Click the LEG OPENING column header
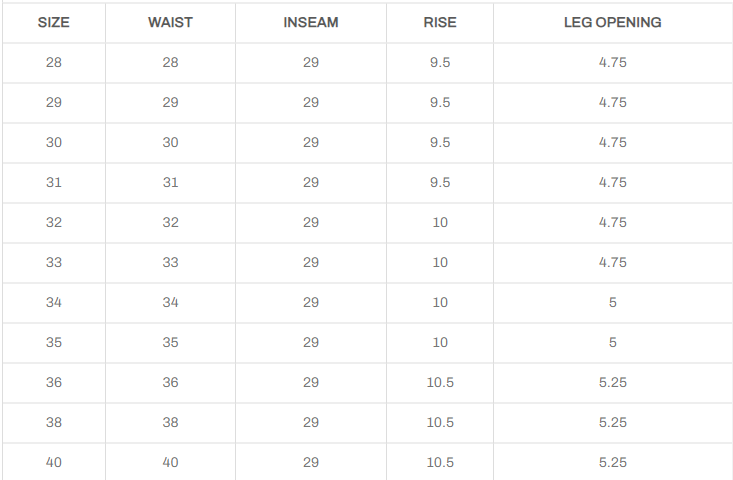The height and width of the screenshot is (480, 733). (612, 22)
